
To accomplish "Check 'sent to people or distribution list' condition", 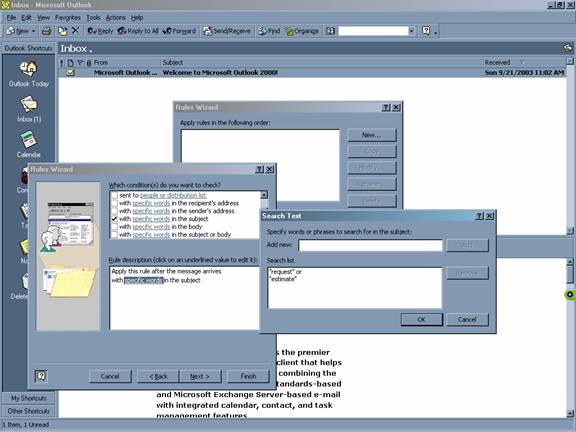I will click(x=114, y=195).
